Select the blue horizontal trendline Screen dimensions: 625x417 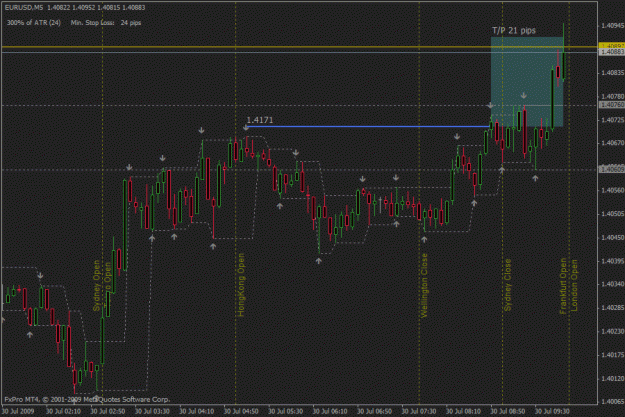pos(368,126)
